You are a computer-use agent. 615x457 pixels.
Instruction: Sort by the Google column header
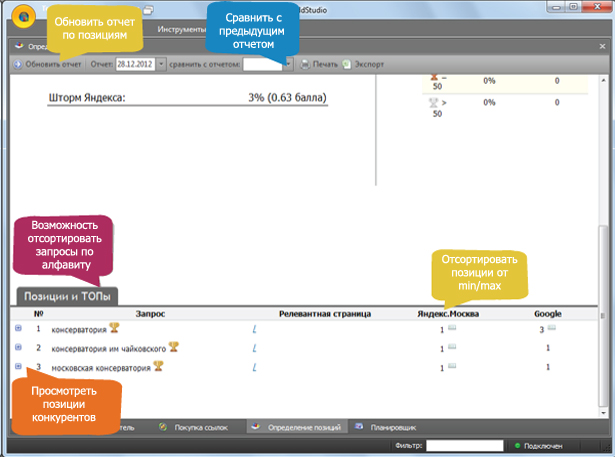click(548, 314)
